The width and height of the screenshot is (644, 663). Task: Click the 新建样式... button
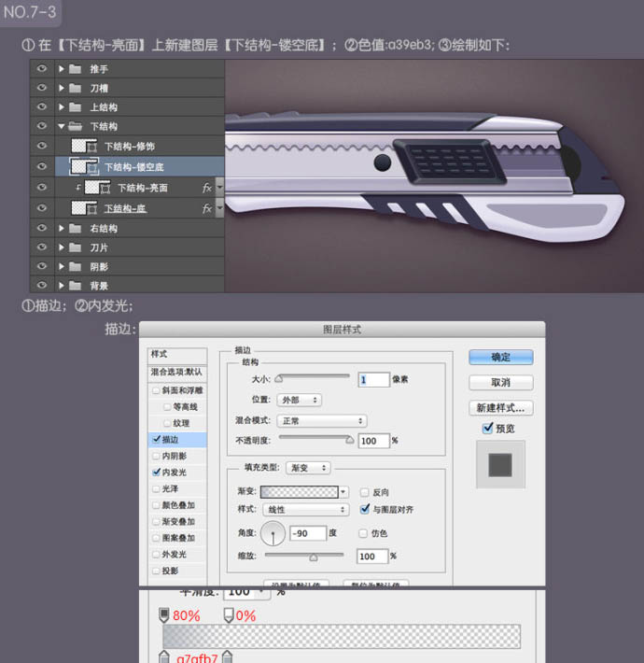pos(501,408)
